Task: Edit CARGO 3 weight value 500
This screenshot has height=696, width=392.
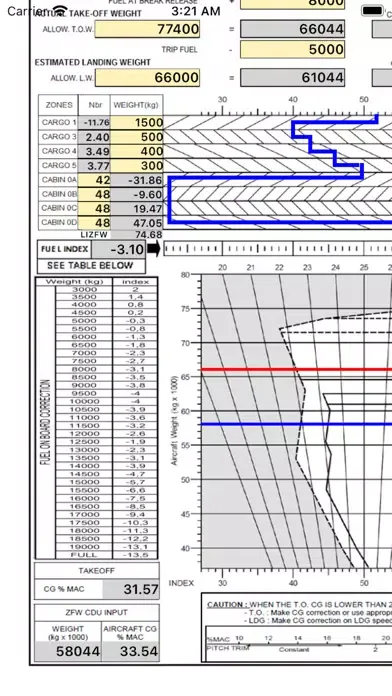Action: (x=137, y=137)
